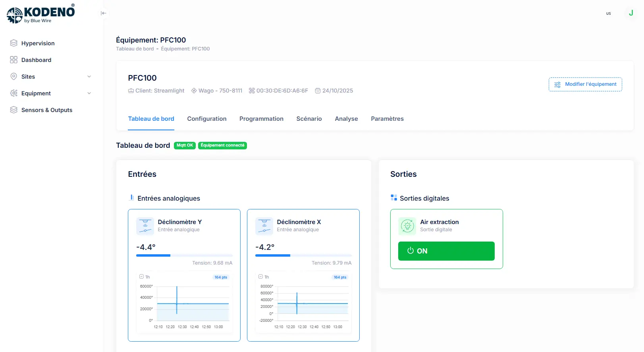This screenshot has width=644, height=352.
Task: Open the US language selector
Action: pos(608,14)
